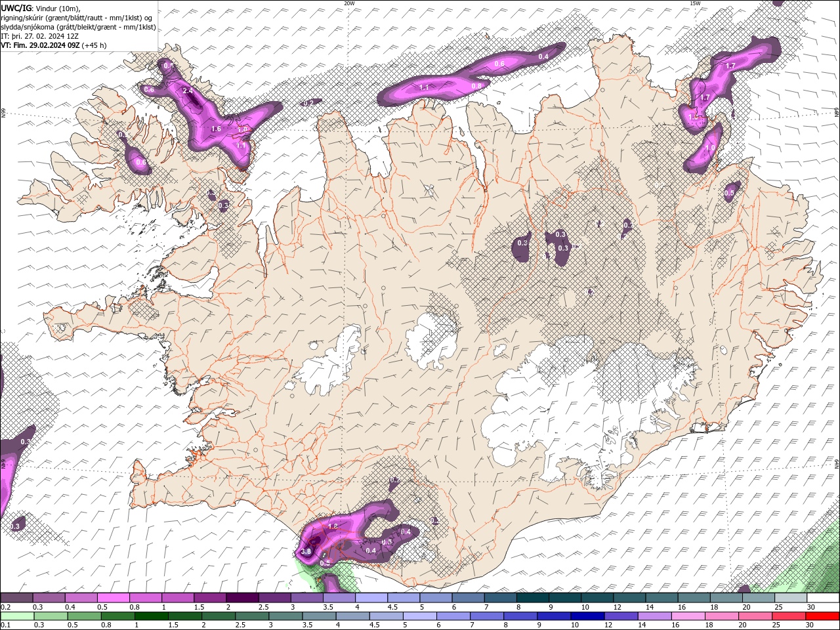This screenshot has height=630, width=840.
Task: Pick the red swatch ending the lower legend row
Action: click(x=822, y=616)
